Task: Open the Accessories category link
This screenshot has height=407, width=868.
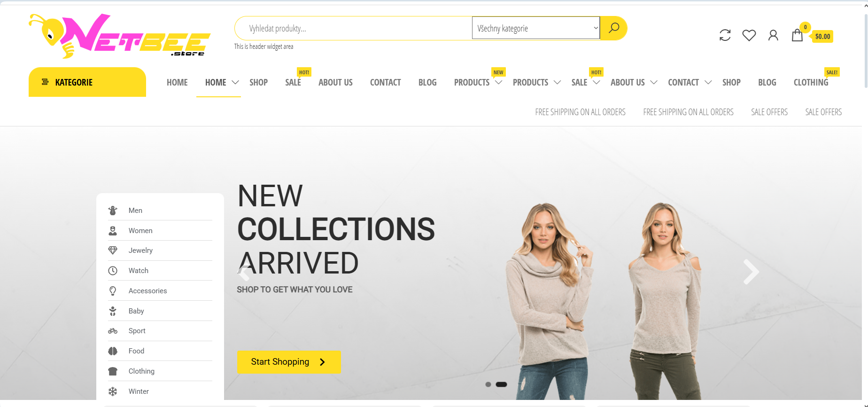Action: pos(147,291)
